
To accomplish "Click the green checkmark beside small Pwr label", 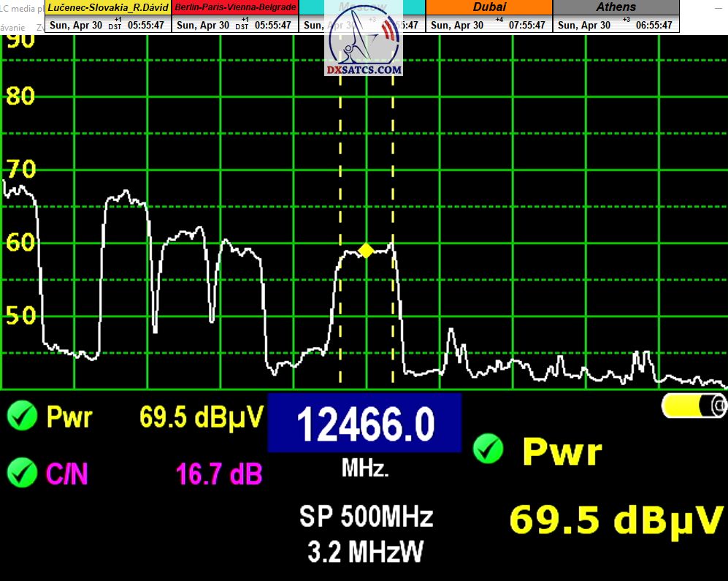I will pyautogui.click(x=22, y=417).
